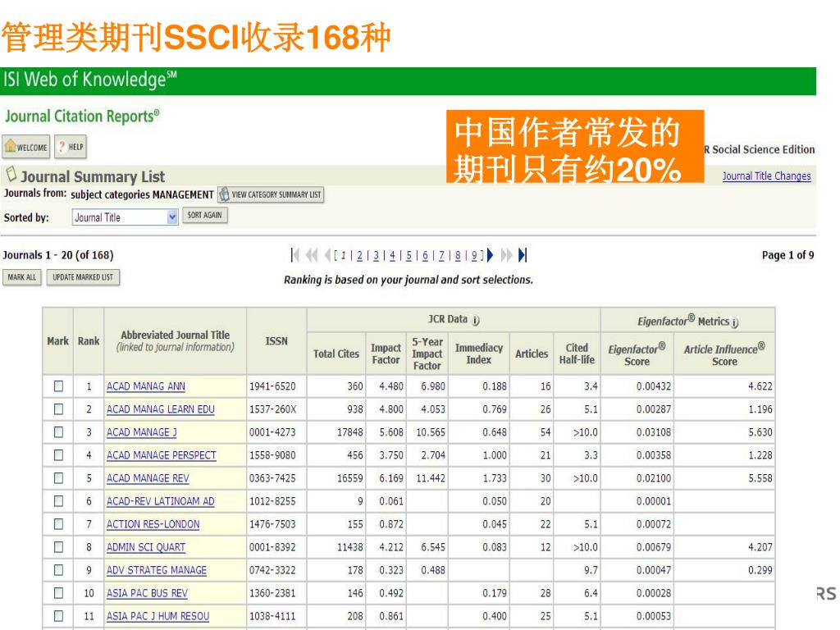The image size is (840, 630).
Task: Go to results page 6
Action: (x=425, y=256)
